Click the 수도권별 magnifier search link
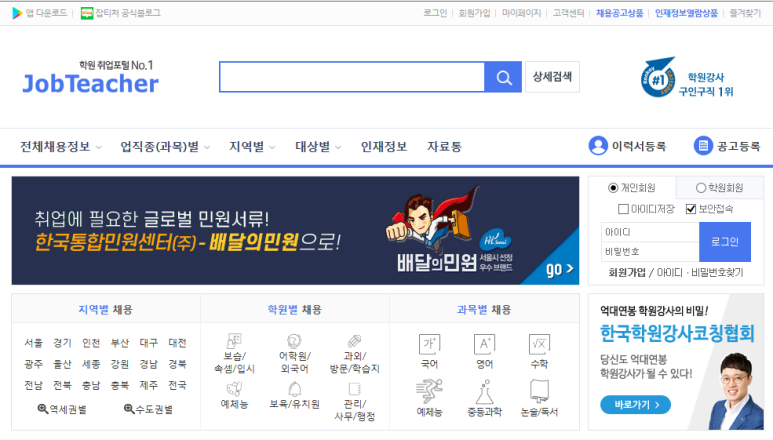 tap(148, 409)
